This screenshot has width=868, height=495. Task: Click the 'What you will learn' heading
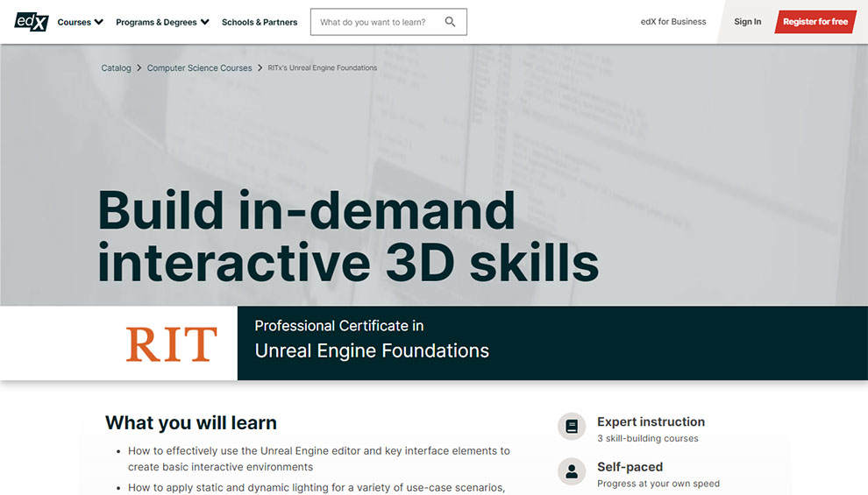click(191, 422)
